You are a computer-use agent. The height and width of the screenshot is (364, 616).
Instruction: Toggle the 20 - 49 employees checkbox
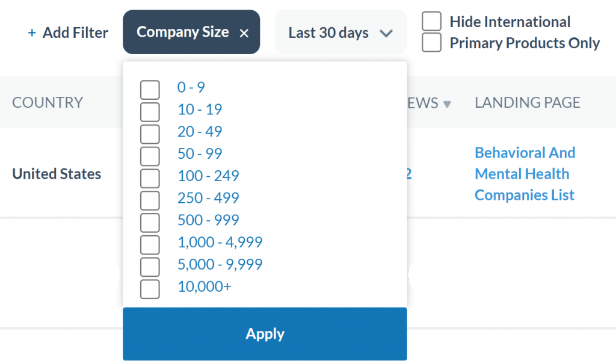click(x=150, y=134)
